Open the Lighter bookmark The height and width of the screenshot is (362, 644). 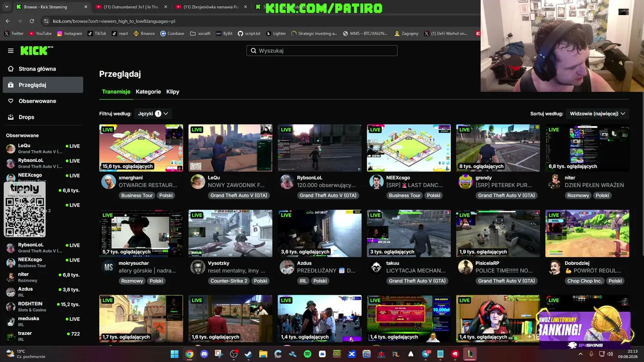point(276,34)
